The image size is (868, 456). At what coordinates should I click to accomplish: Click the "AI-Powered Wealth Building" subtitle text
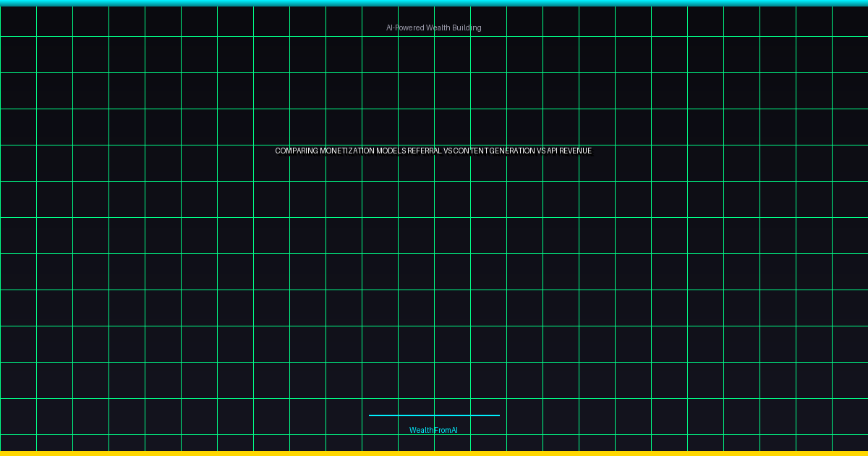(433, 28)
